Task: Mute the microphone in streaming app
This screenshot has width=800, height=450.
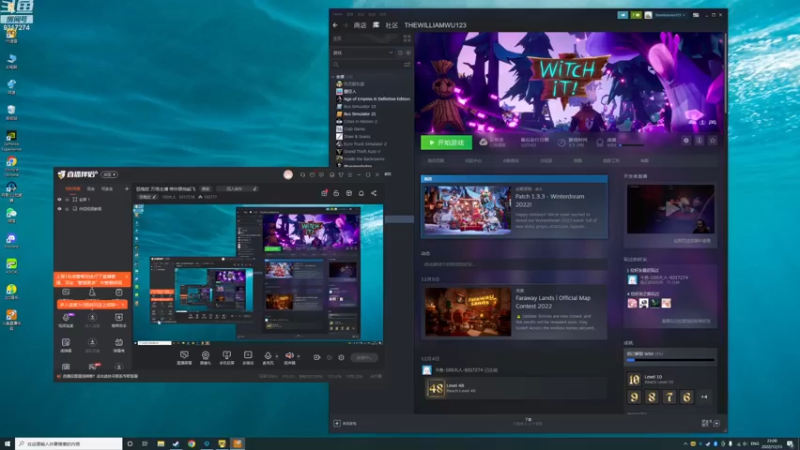Action: [268, 357]
